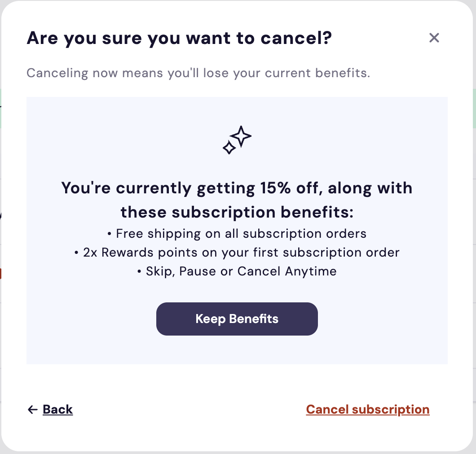Select the Free shipping benefit bullet

point(237,234)
